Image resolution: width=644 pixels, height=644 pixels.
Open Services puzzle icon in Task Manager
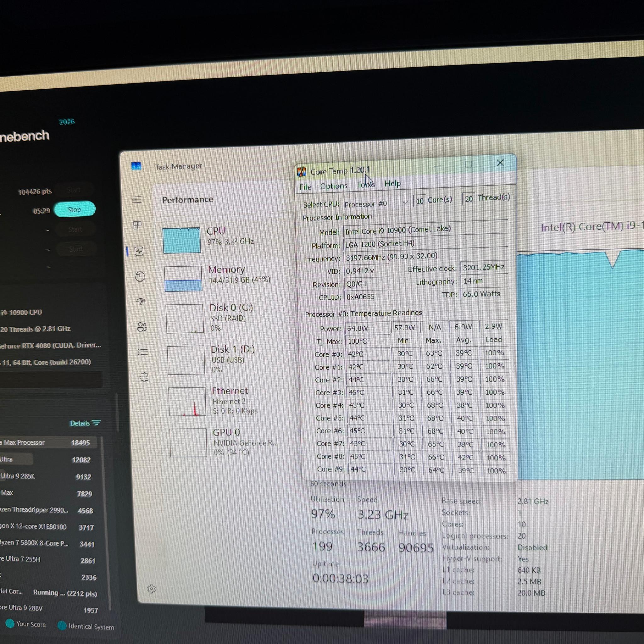[x=144, y=377]
